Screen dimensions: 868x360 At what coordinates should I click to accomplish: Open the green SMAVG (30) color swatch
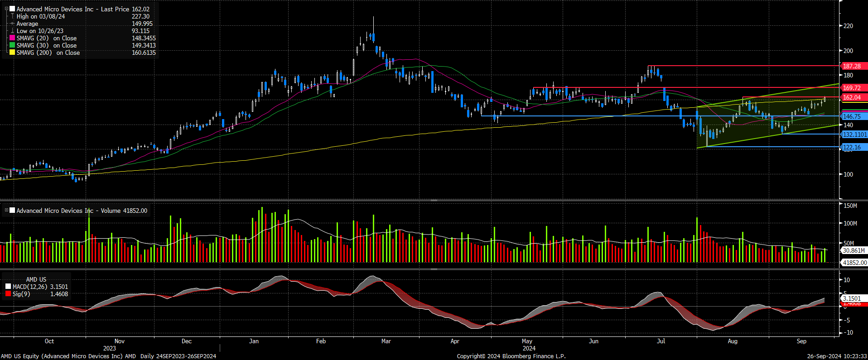point(12,45)
